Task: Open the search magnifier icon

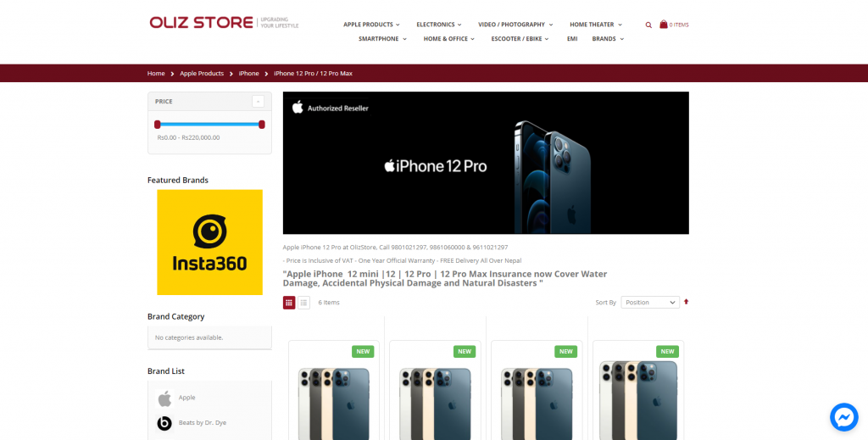Action: (x=648, y=25)
